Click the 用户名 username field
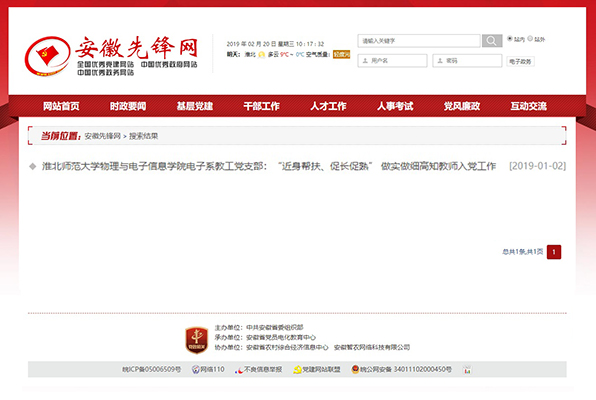596x400 pixels. (392, 61)
